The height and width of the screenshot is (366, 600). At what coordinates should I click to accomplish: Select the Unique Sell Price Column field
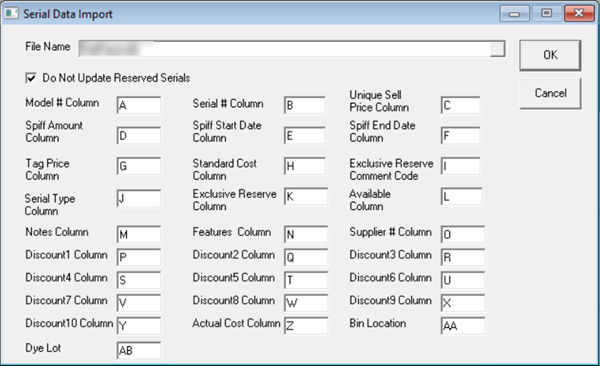click(461, 105)
